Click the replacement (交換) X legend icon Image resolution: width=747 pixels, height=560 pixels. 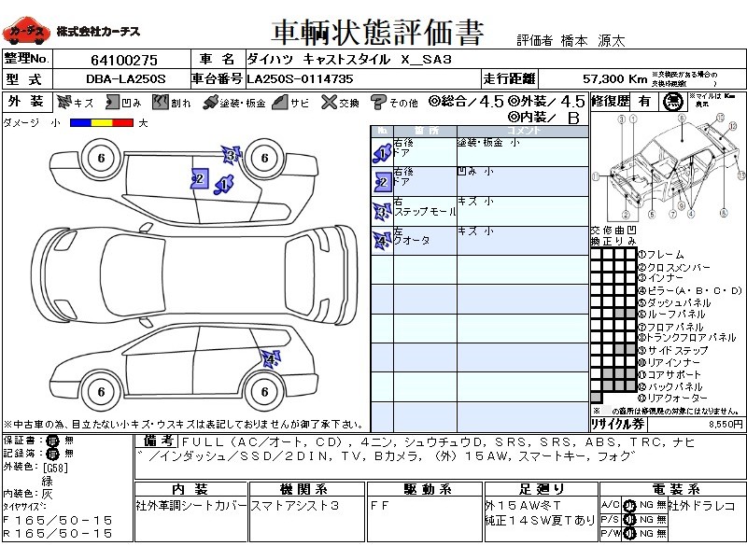(327, 102)
